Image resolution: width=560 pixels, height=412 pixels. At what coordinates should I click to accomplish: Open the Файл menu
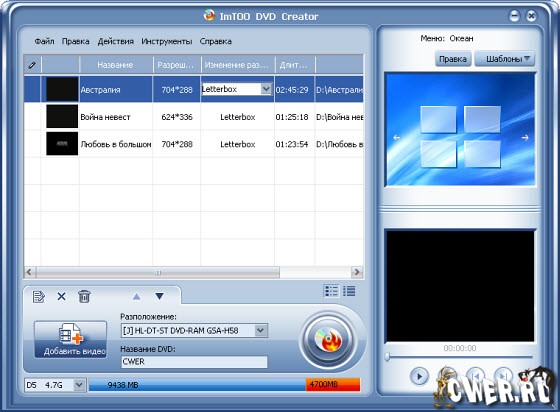pyautogui.click(x=44, y=41)
